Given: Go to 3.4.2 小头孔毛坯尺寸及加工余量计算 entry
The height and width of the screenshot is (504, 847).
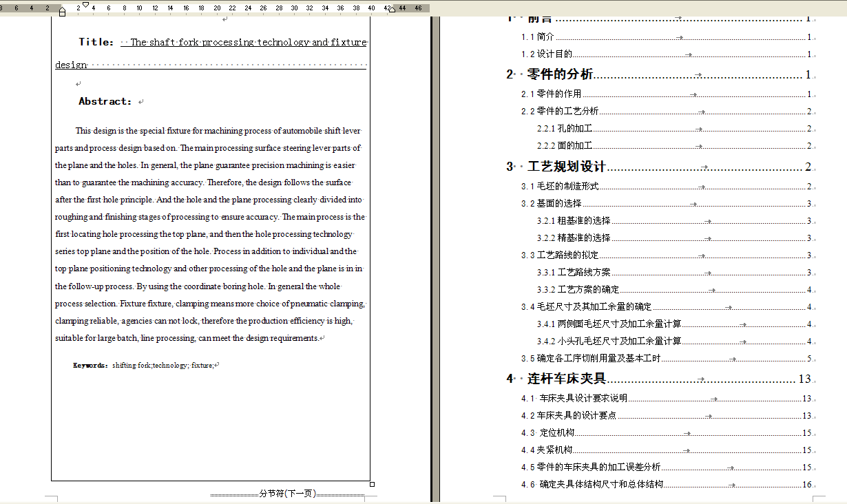Looking at the screenshot, I should (x=675, y=341).
